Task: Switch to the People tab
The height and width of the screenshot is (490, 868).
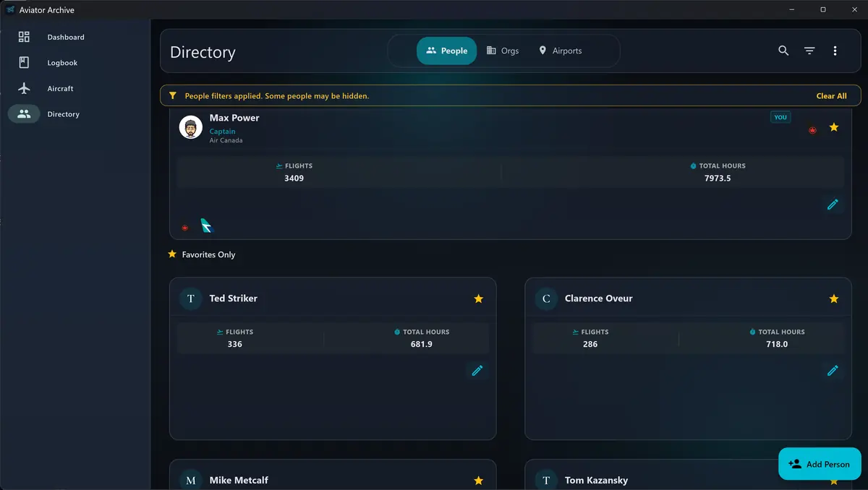Action: [447, 51]
